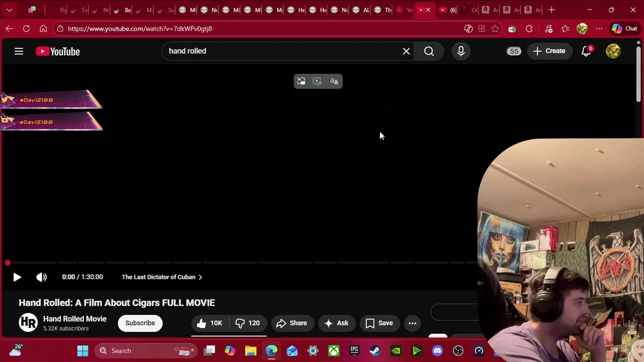Viewport: 644px width, 362px height.
Task: Switch to the tab labeled Be
Action: [122, 10]
